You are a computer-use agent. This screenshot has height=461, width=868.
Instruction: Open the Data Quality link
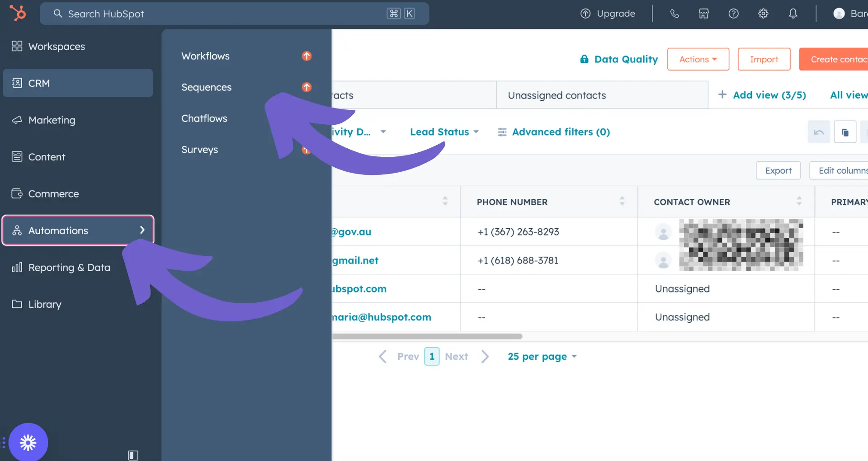pos(626,59)
